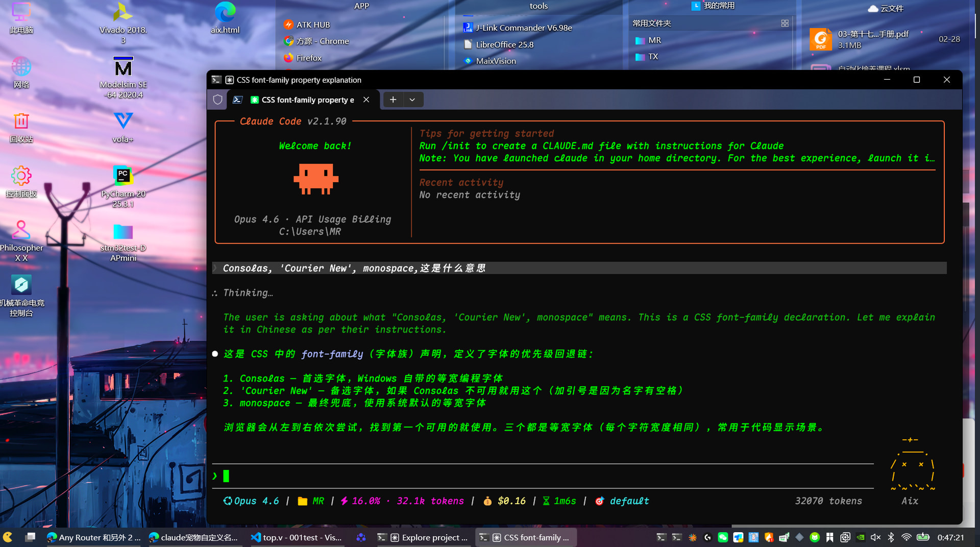Click the shield icon in terminal tab bar
This screenshot has width=980, height=547.
(218, 100)
